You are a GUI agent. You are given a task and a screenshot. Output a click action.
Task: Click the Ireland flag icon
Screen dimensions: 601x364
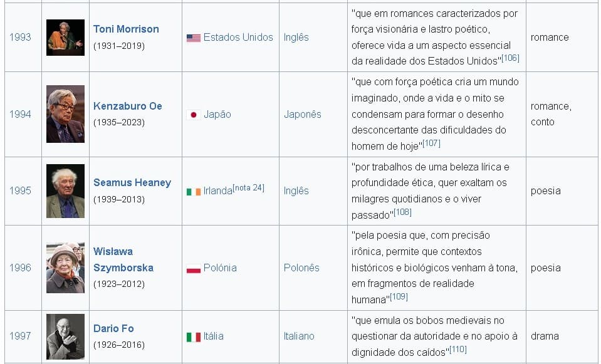193,191
